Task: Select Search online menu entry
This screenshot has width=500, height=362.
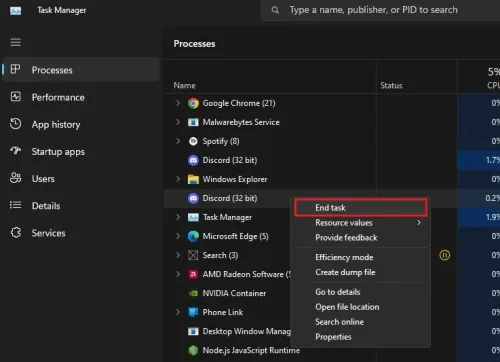Action: tap(361, 322)
